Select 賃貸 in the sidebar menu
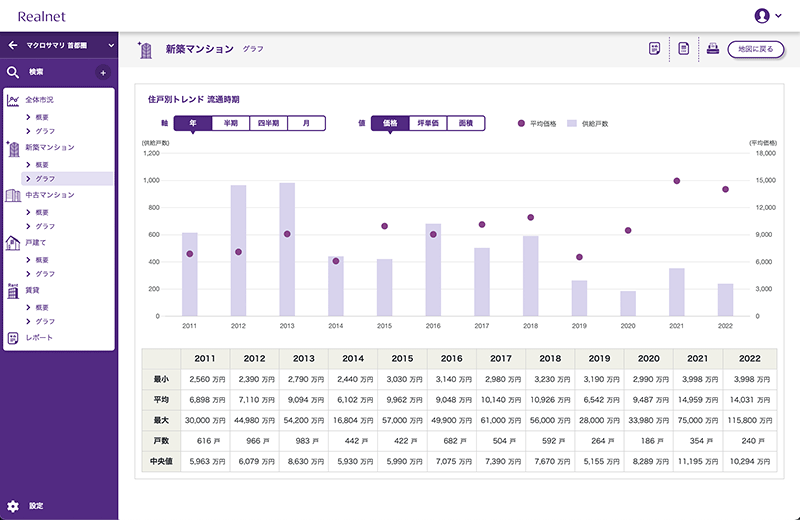 point(32,289)
